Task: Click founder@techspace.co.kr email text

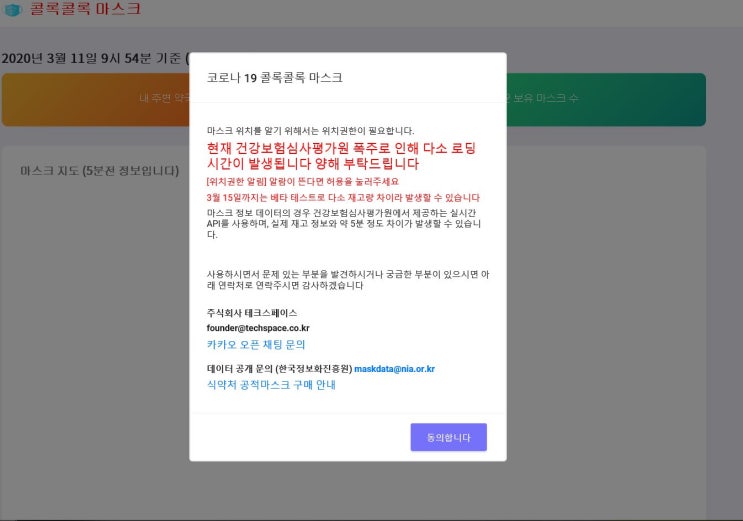Action: [x=258, y=328]
